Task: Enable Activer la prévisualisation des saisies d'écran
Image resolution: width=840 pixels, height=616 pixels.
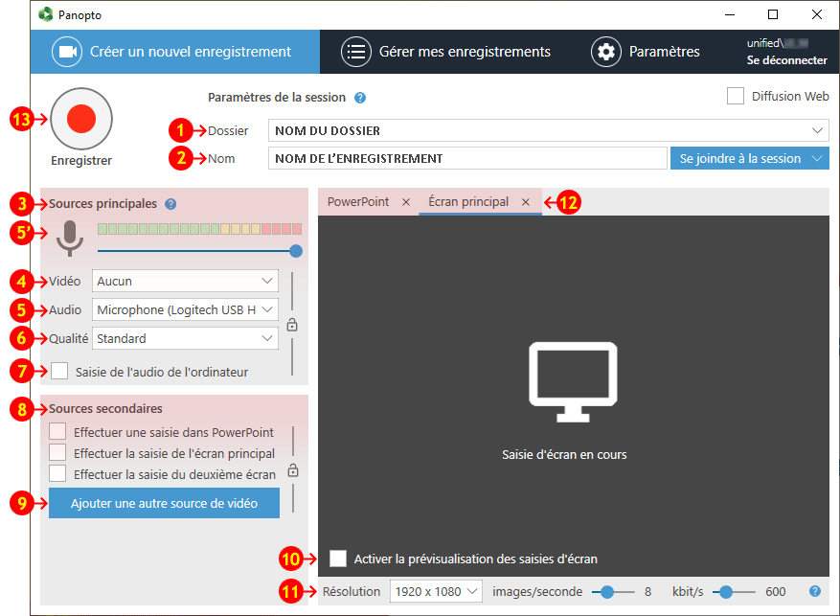Action: [338, 559]
